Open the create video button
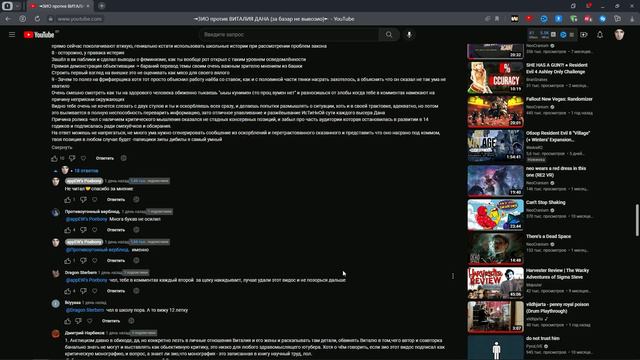This screenshot has width=640, height=360. tap(584, 35)
